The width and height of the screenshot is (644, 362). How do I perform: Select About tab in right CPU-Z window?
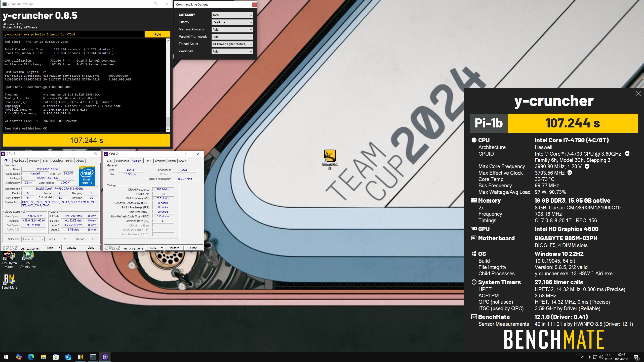pos(183,161)
